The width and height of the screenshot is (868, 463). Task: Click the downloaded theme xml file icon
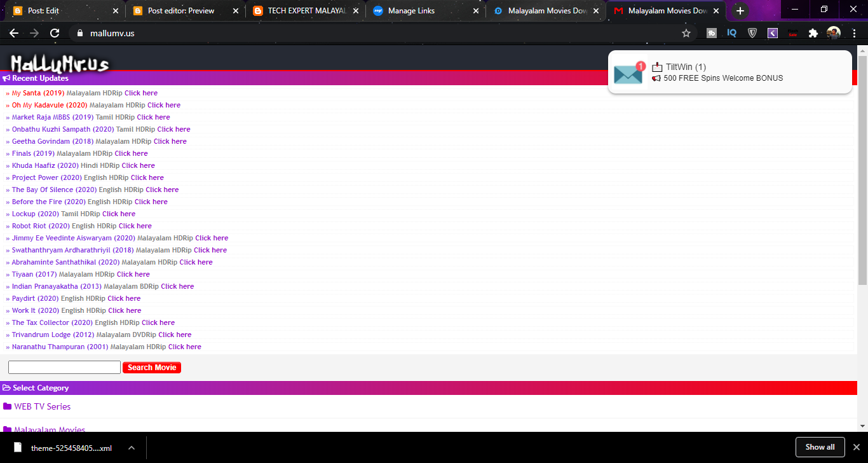pos(18,447)
